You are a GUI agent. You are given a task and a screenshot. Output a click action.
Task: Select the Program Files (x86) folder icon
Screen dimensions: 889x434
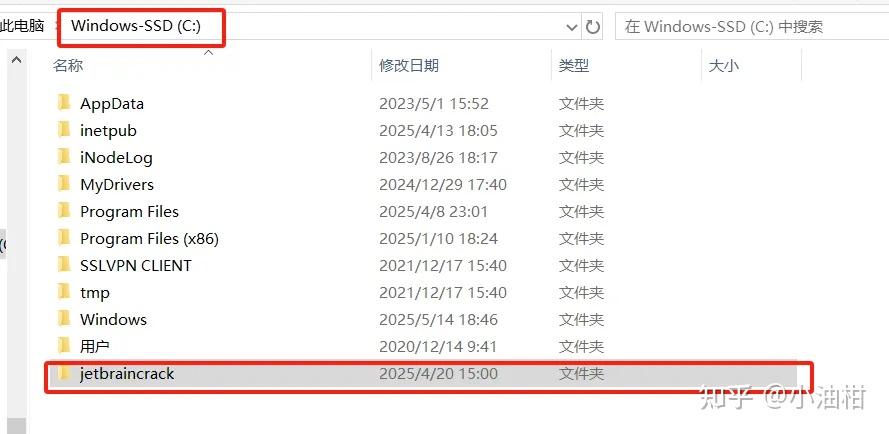tap(64, 238)
